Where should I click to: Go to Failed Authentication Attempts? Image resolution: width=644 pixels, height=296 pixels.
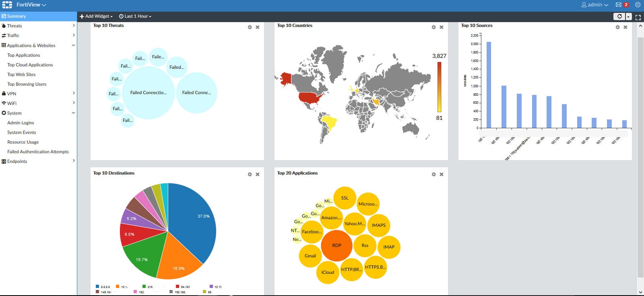(38, 152)
